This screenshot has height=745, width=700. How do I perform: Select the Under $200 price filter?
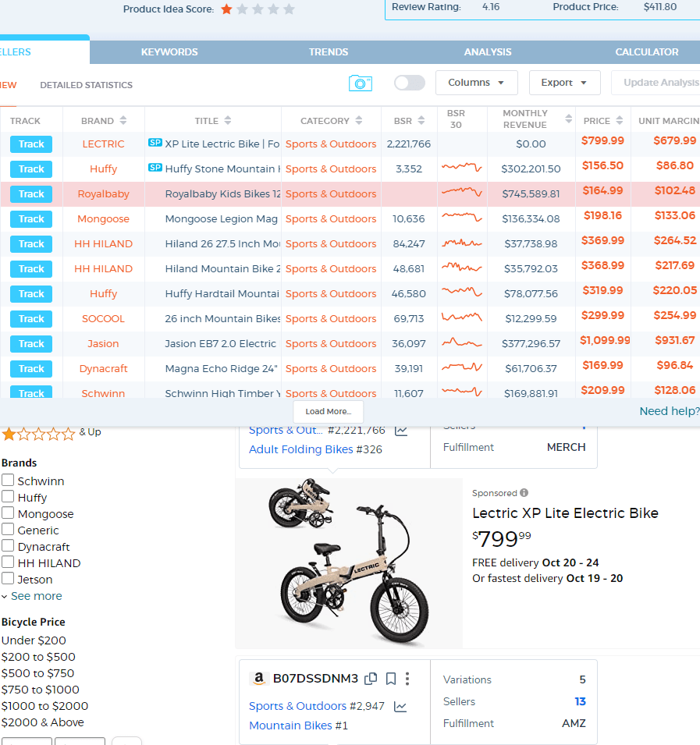pos(34,640)
